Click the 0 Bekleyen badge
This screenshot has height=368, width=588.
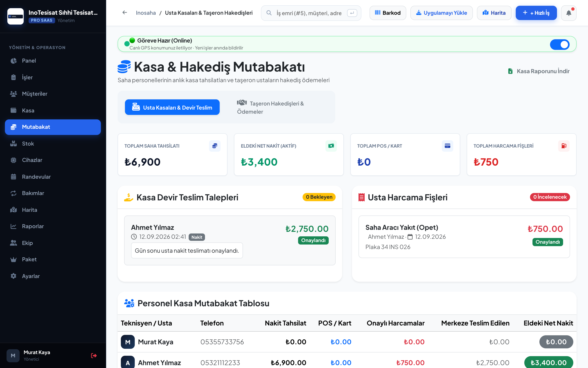click(319, 197)
